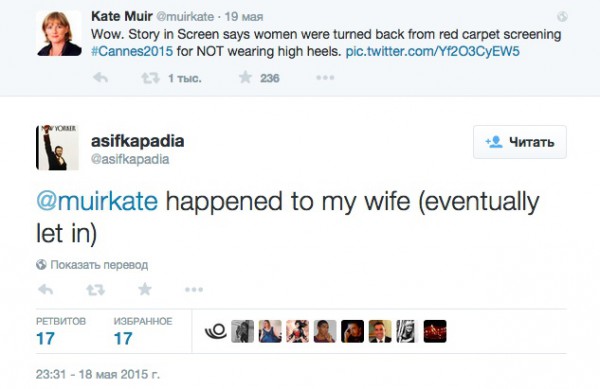Open the pic.twitter.com/Yf2O3CyEW5 link

[432, 51]
